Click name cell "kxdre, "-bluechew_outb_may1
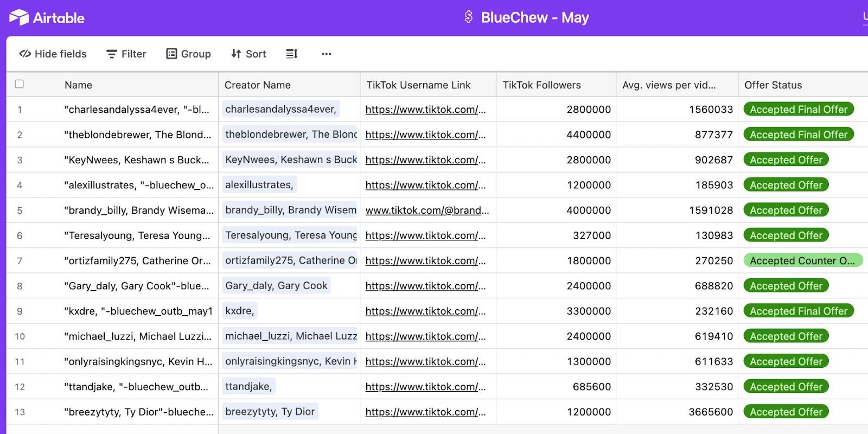Viewport: 868px width, 434px height. (138, 311)
